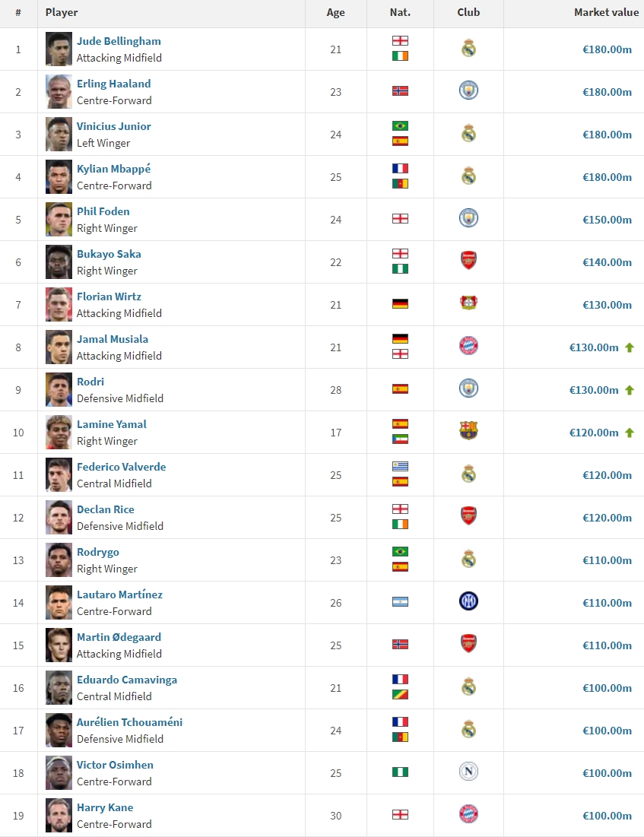Open Federico Valverde's €120.00m market value
The image size is (644, 837).
[607, 475]
